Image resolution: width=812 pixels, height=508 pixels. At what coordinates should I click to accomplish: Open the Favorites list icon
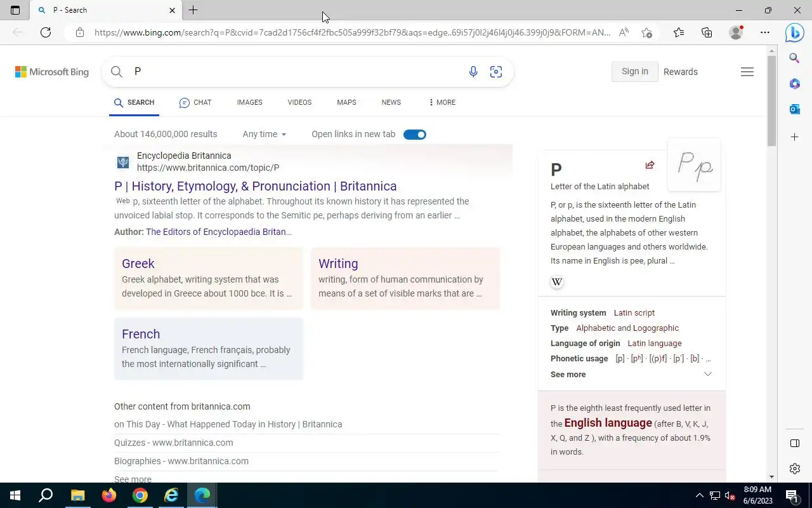click(679, 32)
